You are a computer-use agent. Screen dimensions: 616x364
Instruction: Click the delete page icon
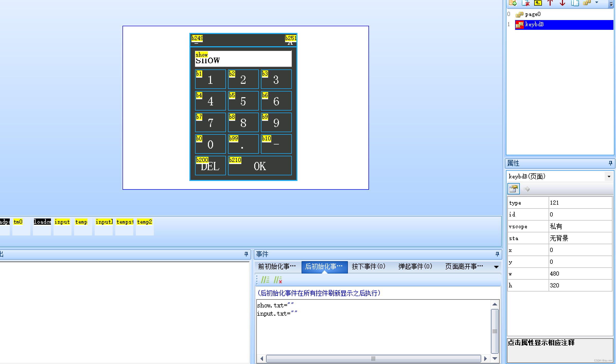(525, 3)
